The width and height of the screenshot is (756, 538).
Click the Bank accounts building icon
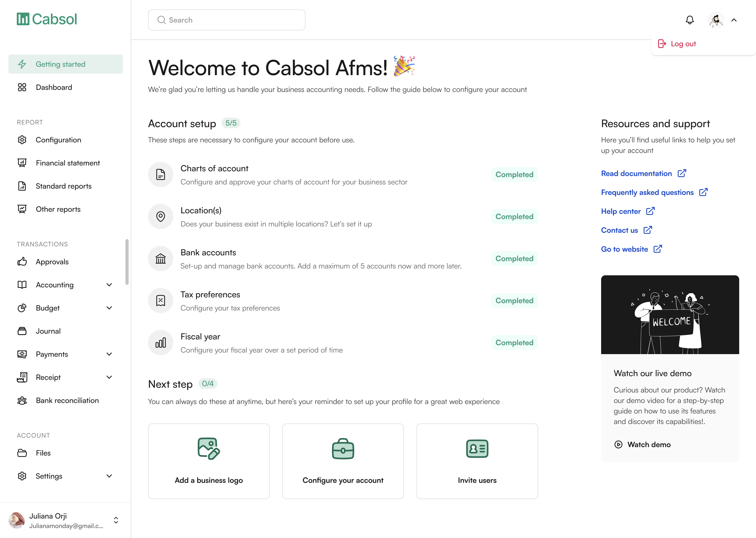[161, 259]
